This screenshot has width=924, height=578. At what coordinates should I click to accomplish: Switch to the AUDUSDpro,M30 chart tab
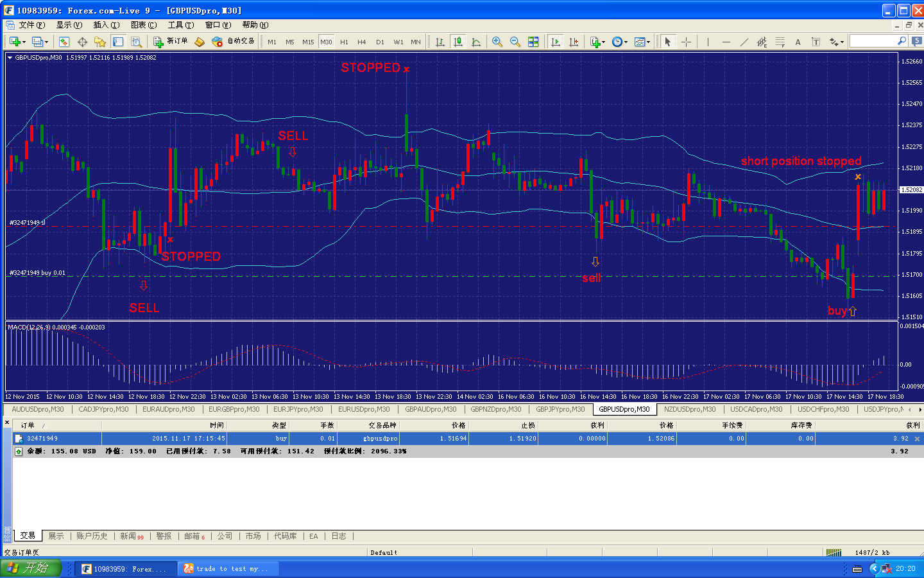coord(38,409)
